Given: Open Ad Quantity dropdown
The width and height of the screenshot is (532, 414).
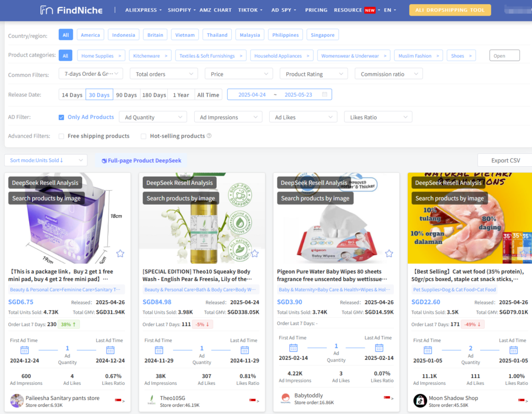Looking at the screenshot, I should 153,117.
